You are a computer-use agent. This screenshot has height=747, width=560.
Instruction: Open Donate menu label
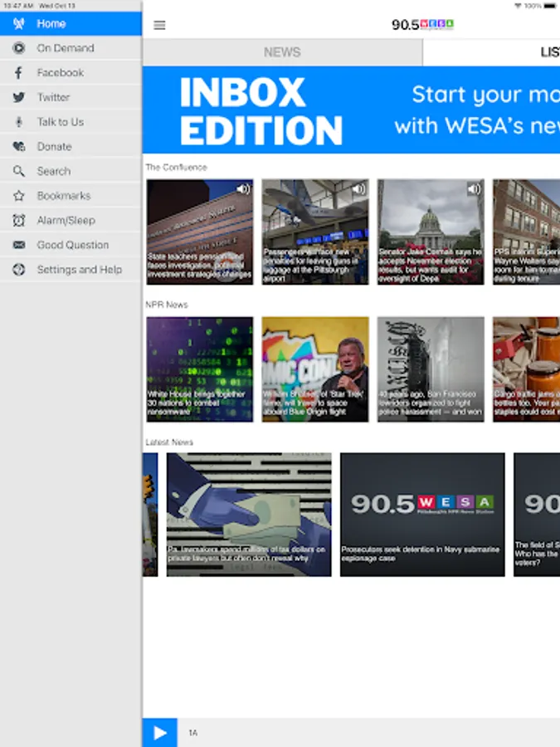(x=54, y=147)
